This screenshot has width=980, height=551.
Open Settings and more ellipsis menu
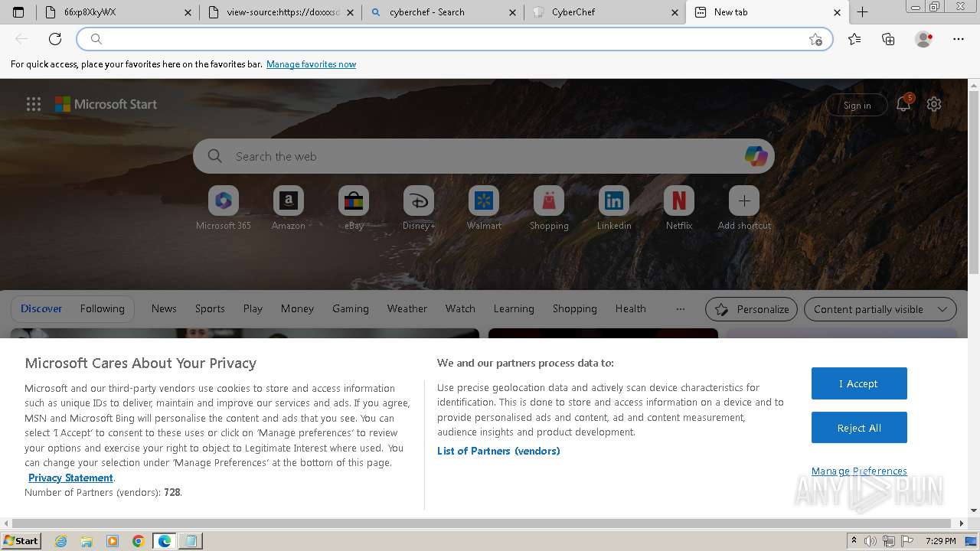(x=959, y=39)
